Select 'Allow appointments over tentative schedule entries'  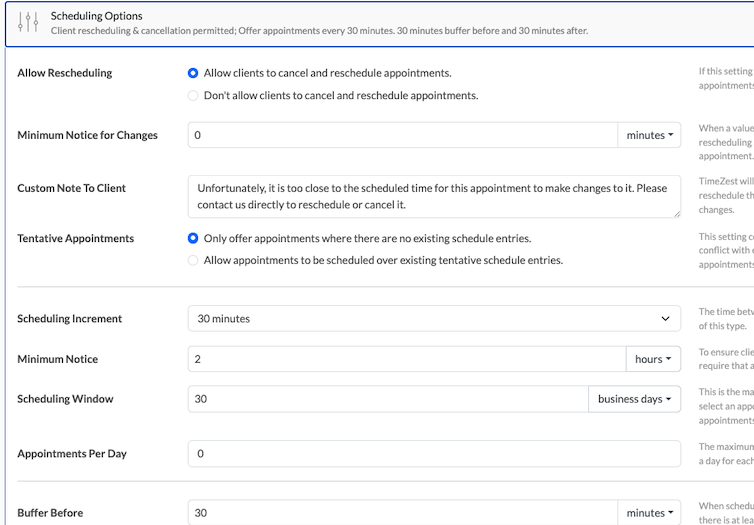tap(193, 260)
